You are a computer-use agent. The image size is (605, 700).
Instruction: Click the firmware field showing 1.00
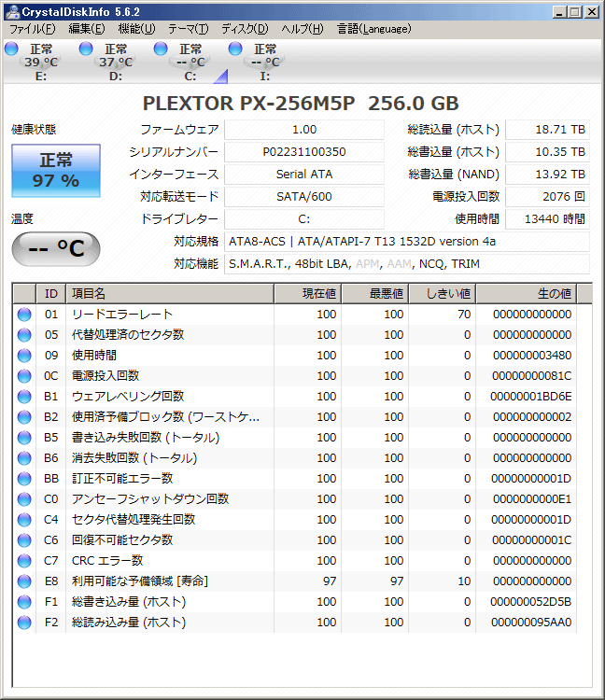tap(304, 130)
